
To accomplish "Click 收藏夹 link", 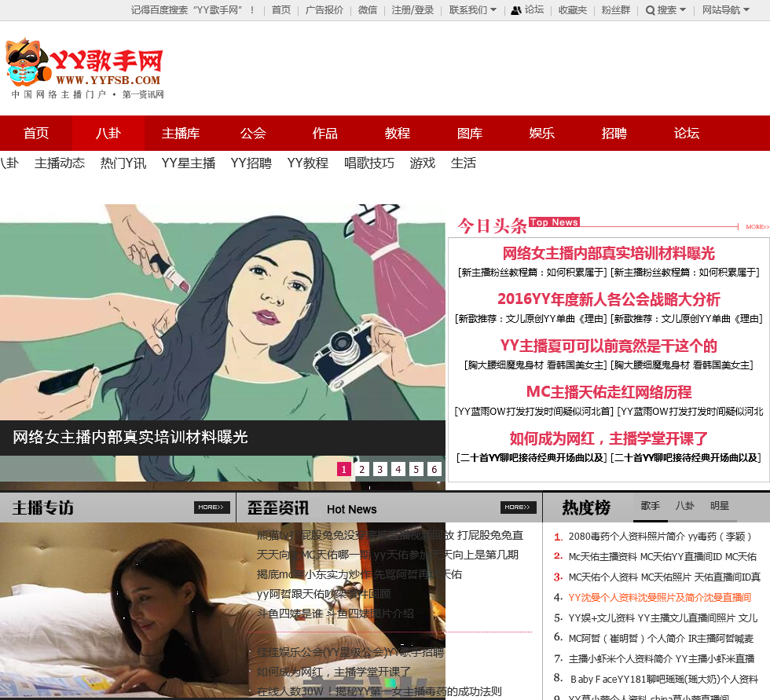I will coord(573,9).
